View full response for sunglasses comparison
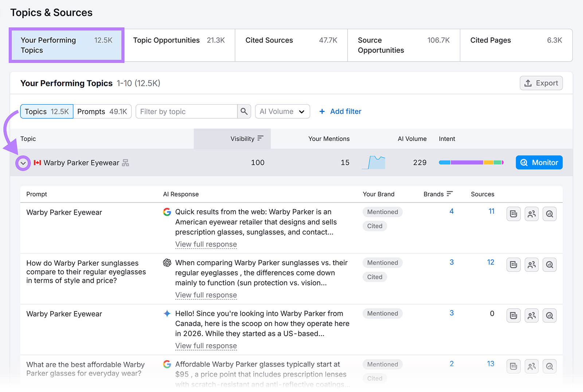 (206, 295)
